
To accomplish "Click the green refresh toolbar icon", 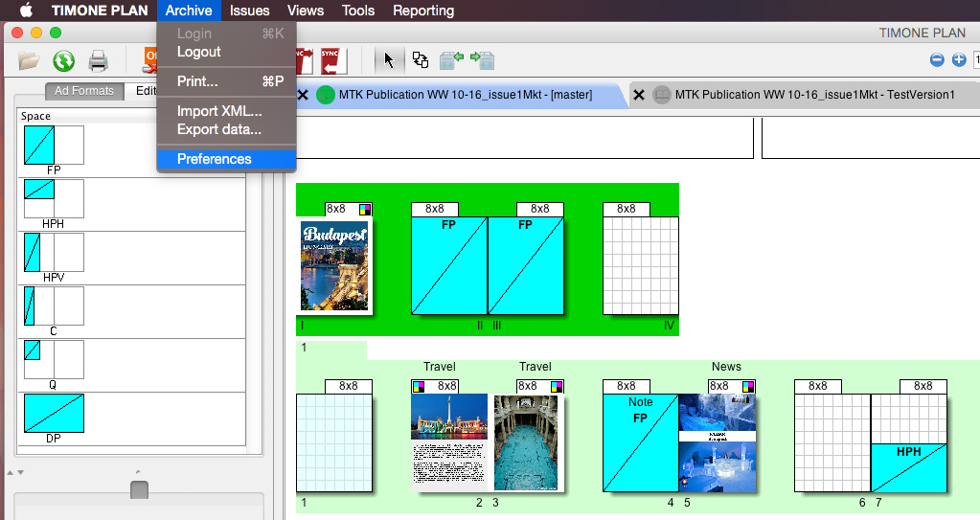I will (x=63, y=61).
